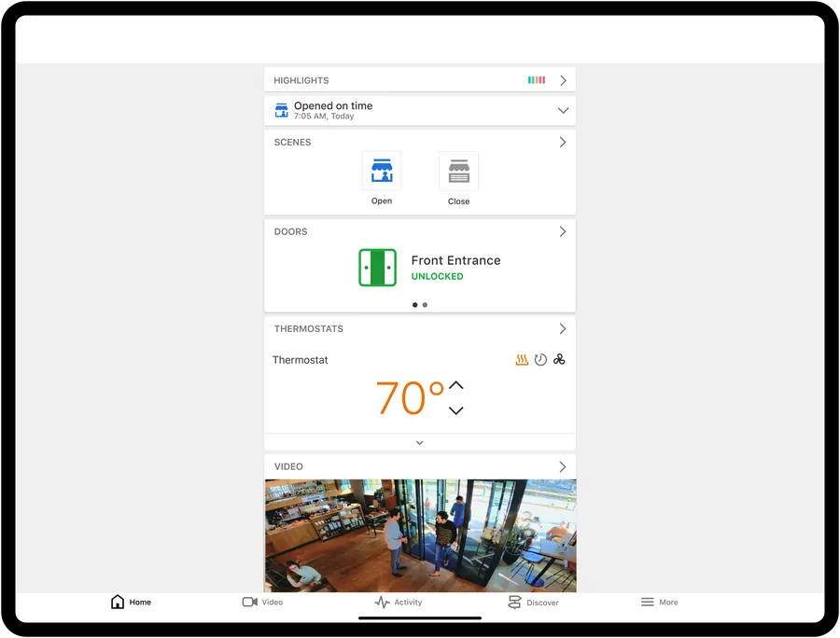
Task: Select the Front Entrance label
Action: pos(455,260)
